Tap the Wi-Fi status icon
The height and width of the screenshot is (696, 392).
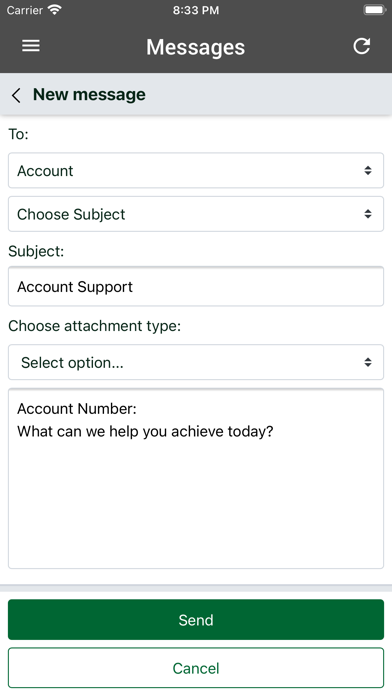[55, 10]
